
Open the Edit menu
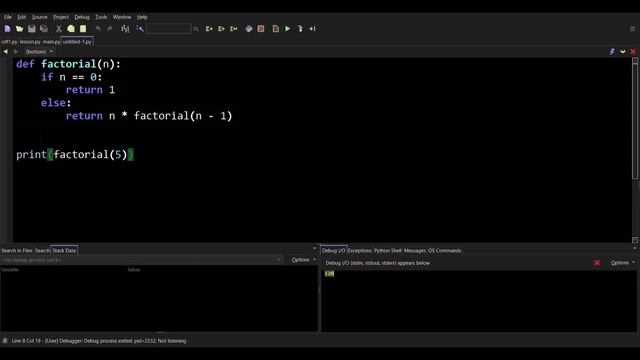[22, 17]
